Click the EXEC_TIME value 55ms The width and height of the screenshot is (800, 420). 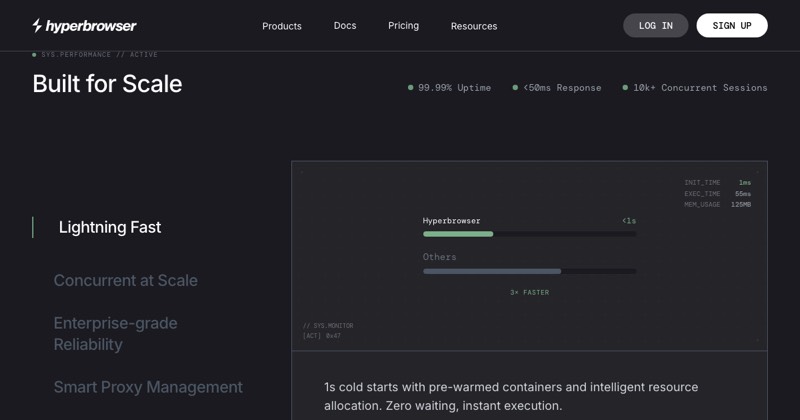[x=743, y=194]
